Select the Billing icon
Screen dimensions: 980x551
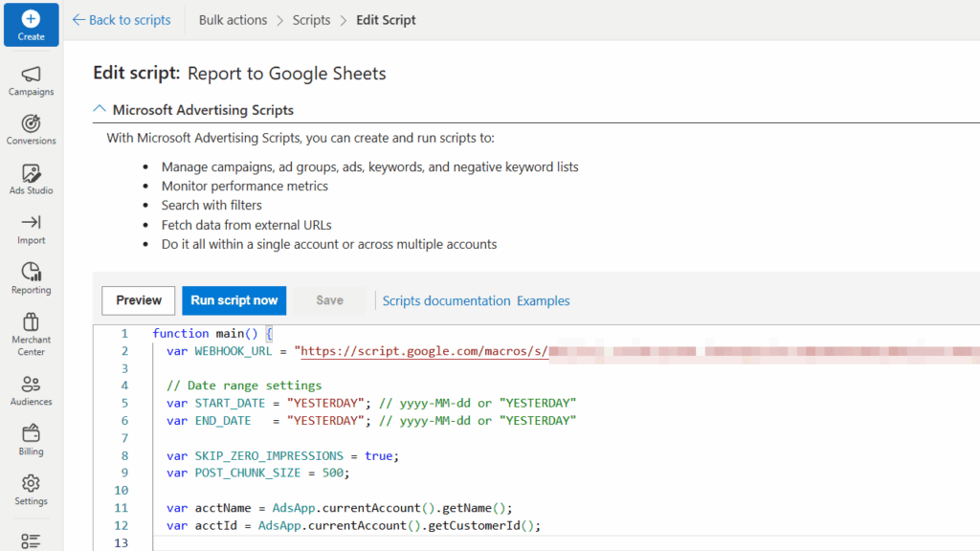(31, 437)
